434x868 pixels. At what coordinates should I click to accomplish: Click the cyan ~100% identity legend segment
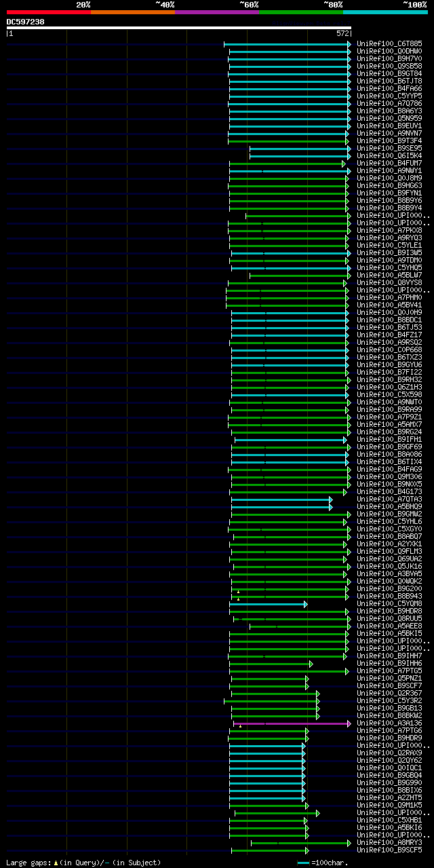click(385, 12)
